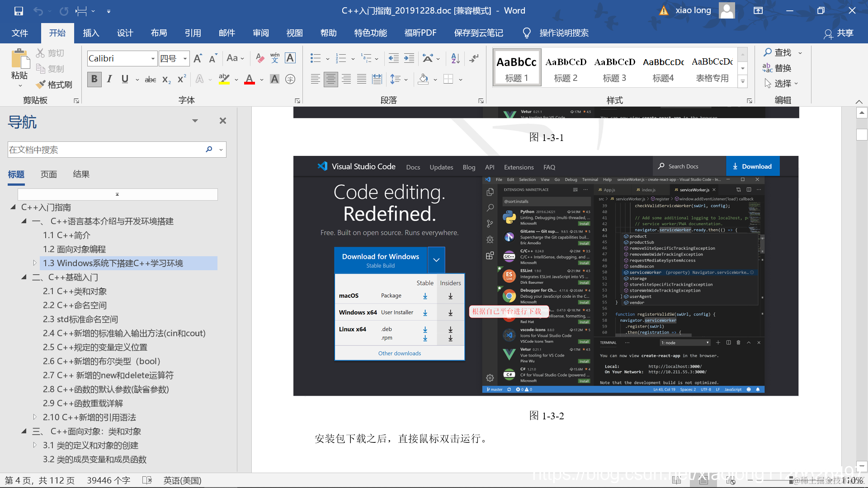Viewport: 868px width, 488px height.
Task: Click the document search input field
Action: click(x=104, y=150)
